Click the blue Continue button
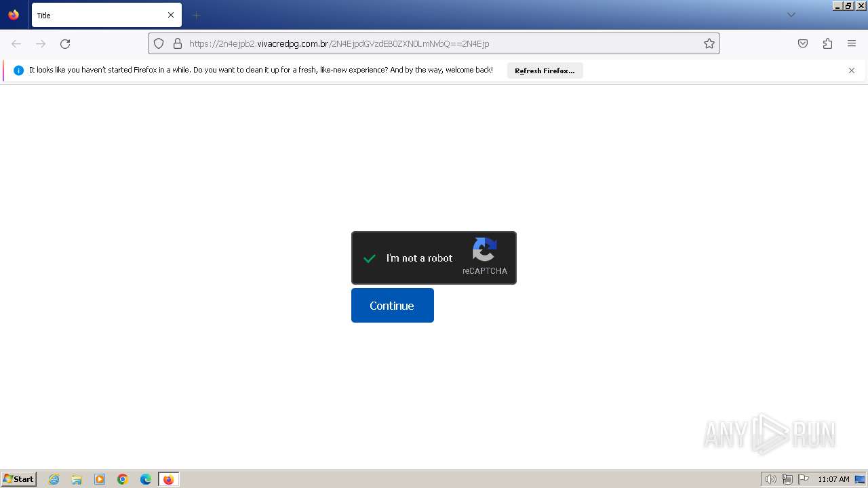 (393, 306)
